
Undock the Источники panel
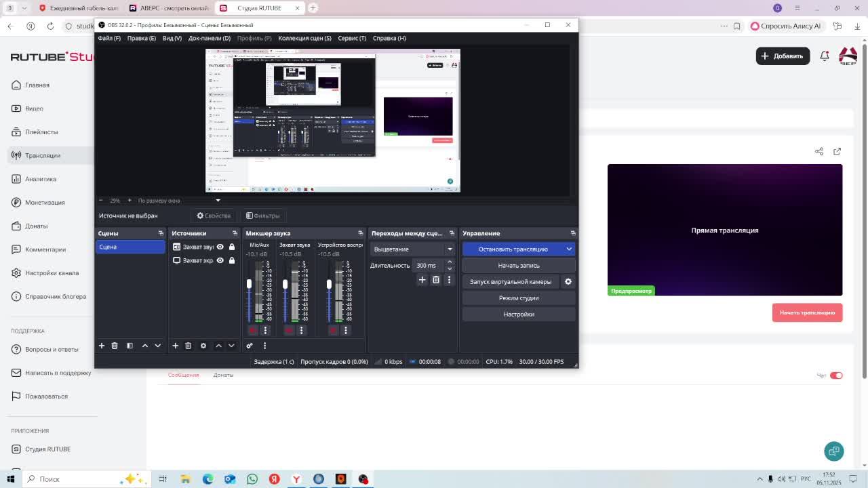[x=235, y=233]
